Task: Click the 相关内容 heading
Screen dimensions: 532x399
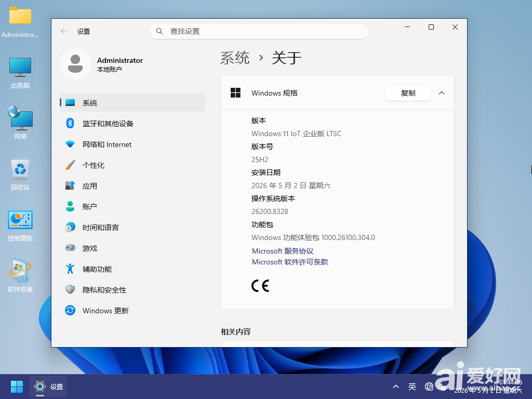Action: tap(235, 331)
